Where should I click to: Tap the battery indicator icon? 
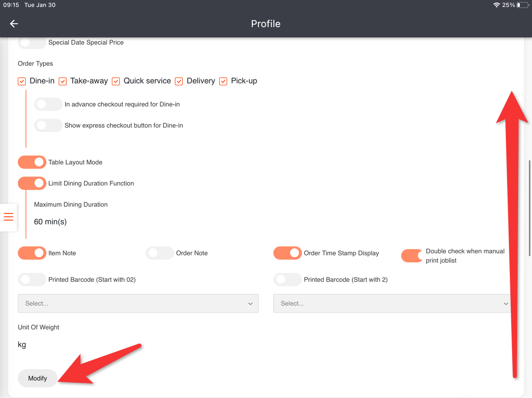pos(523,5)
